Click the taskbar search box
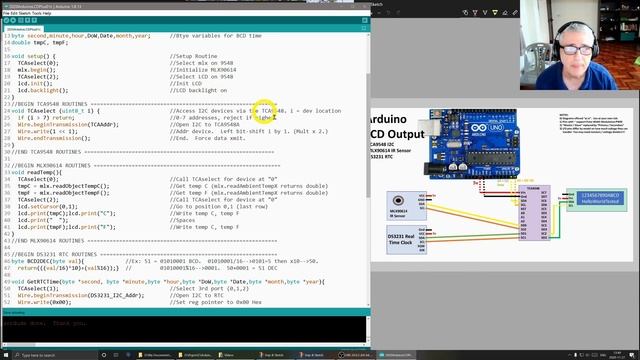The width and height of the screenshot is (640, 360). [x=55, y=355]
